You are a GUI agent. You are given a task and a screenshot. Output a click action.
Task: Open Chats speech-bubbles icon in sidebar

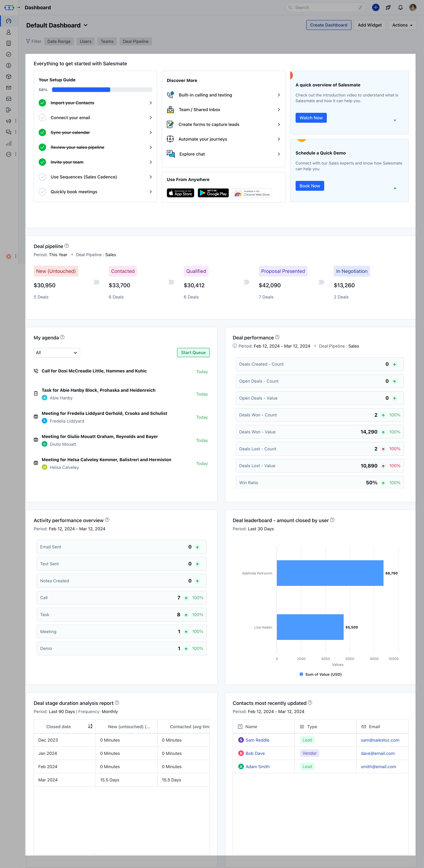coord(9,132)
